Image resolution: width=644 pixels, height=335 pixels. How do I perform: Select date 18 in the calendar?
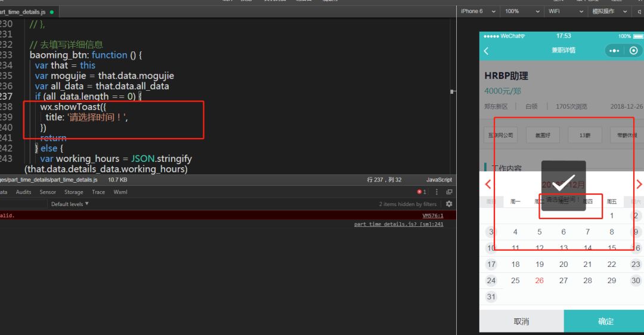515,265
